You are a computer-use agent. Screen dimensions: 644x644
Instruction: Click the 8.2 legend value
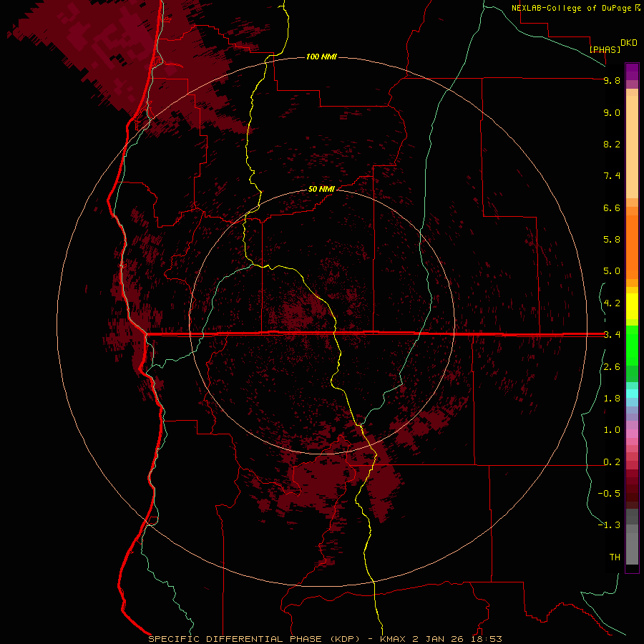pos(612,144)
